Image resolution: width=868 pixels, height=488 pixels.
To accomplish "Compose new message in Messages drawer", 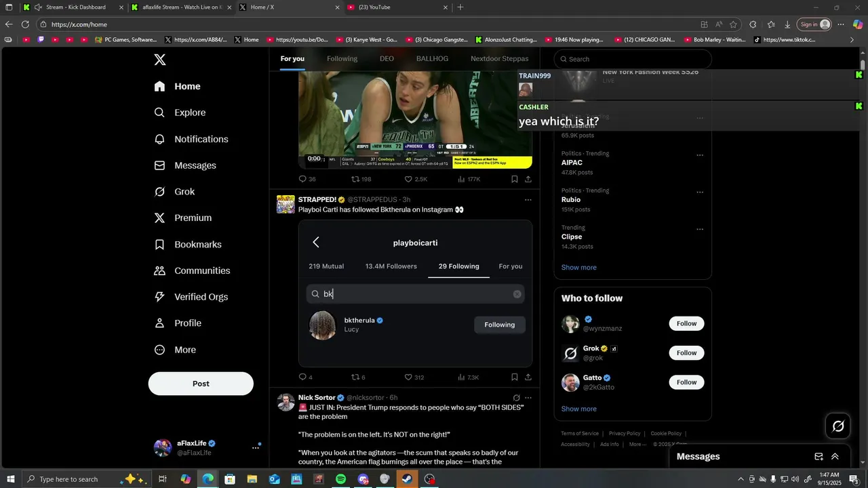I will tap(818, 457).
